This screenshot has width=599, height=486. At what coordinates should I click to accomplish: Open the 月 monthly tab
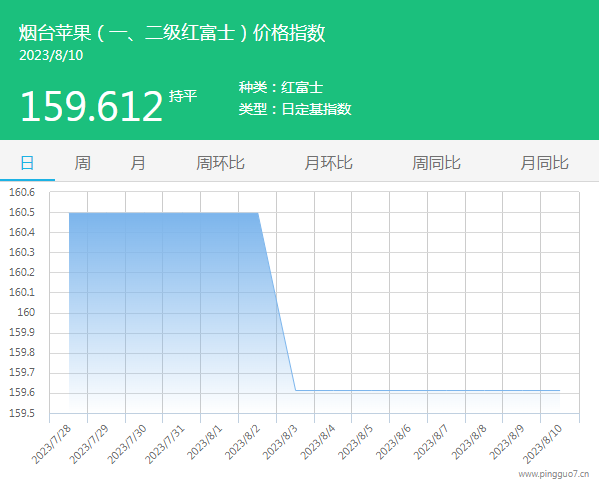[x=138, y=163]
